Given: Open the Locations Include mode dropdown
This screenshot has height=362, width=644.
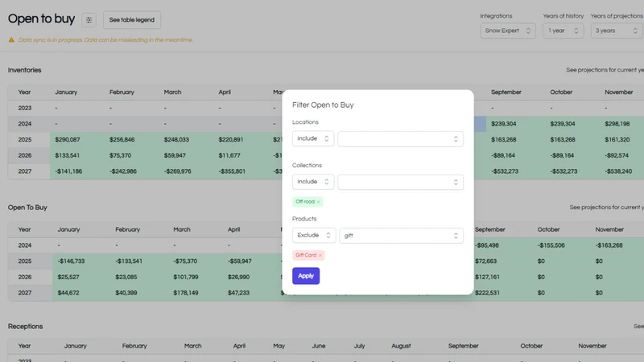Looking at the screenshot, I should coord(313,138).
